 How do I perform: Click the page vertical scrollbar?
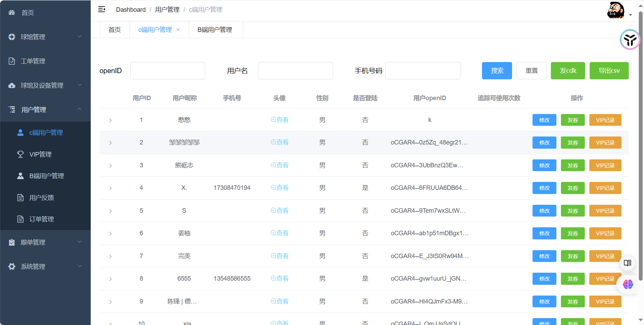(x=641, y=146)
